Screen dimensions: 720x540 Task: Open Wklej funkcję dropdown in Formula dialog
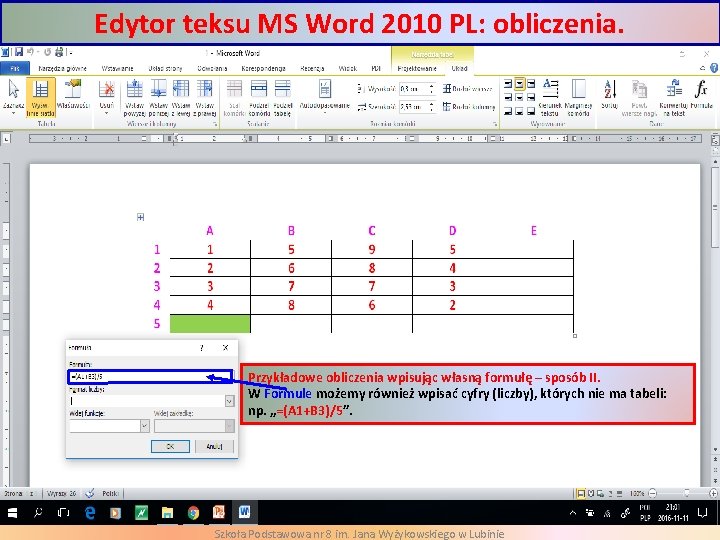pyautogui.click(x=144, y=426)
